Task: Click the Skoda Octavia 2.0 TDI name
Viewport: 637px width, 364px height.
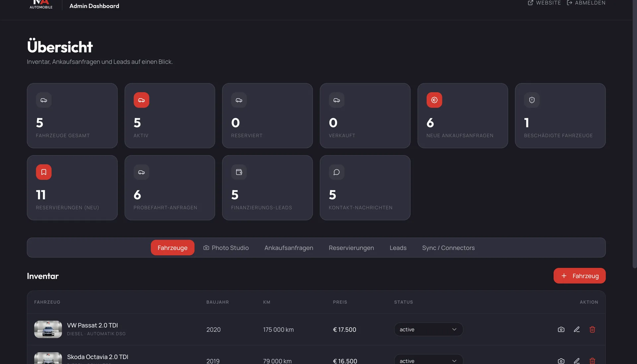Action: (98, 357)
